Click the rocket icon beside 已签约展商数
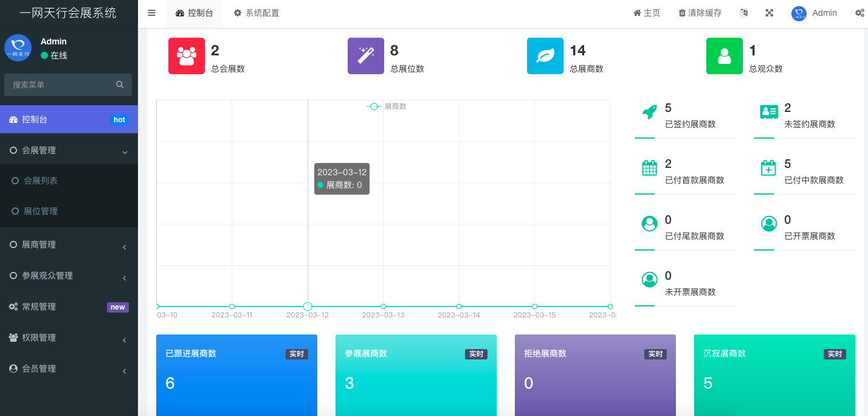This screenshot has width=868, height=416. pyautogui.click(x=649, y=112)
